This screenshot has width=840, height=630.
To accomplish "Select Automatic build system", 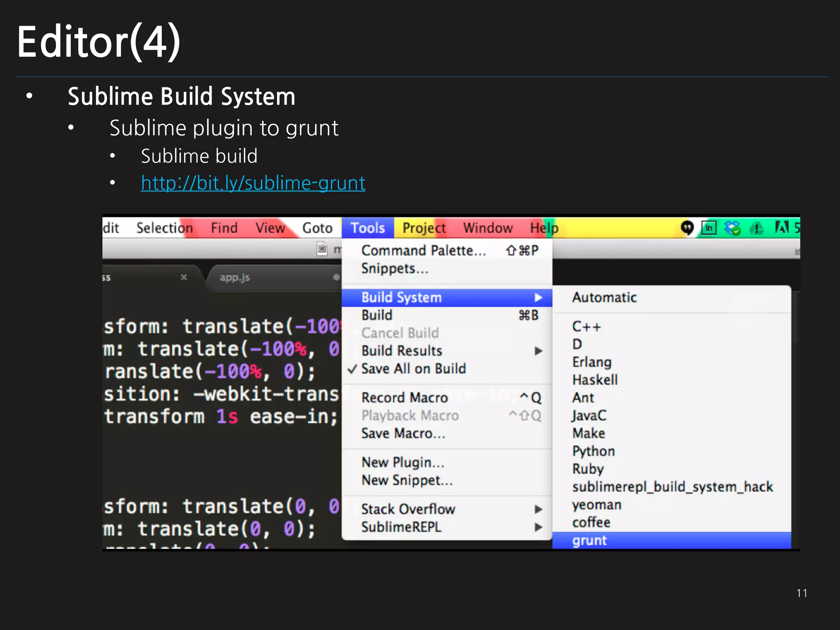I will (x=672, y=297).
